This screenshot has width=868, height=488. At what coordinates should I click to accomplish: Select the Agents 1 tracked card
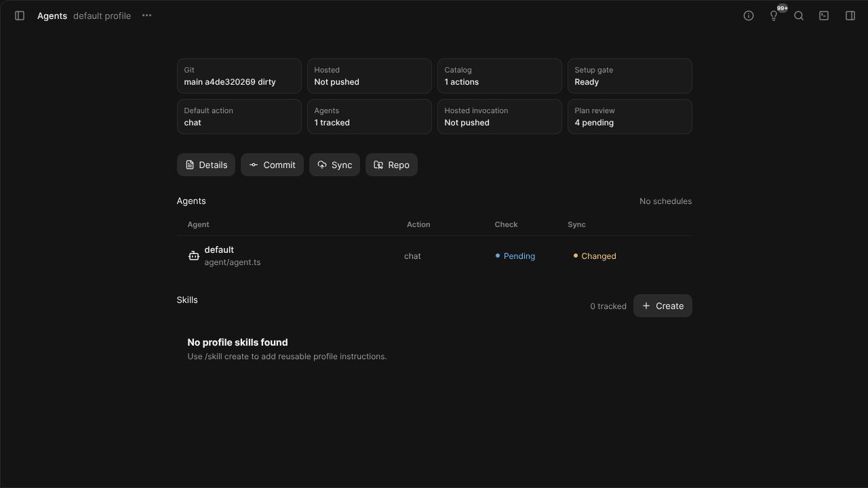[x=370, y=117]
